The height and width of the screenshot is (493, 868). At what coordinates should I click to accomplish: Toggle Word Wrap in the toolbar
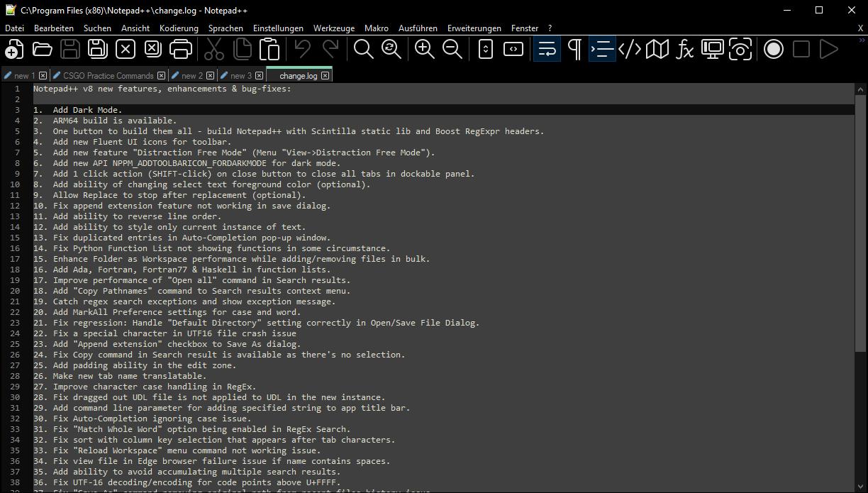(547, 49)
